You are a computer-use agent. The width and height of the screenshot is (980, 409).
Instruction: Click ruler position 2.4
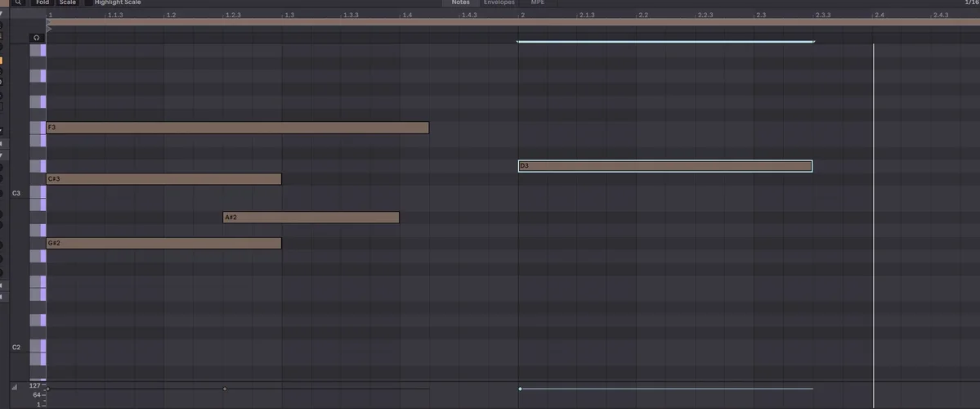pos(879,15)
